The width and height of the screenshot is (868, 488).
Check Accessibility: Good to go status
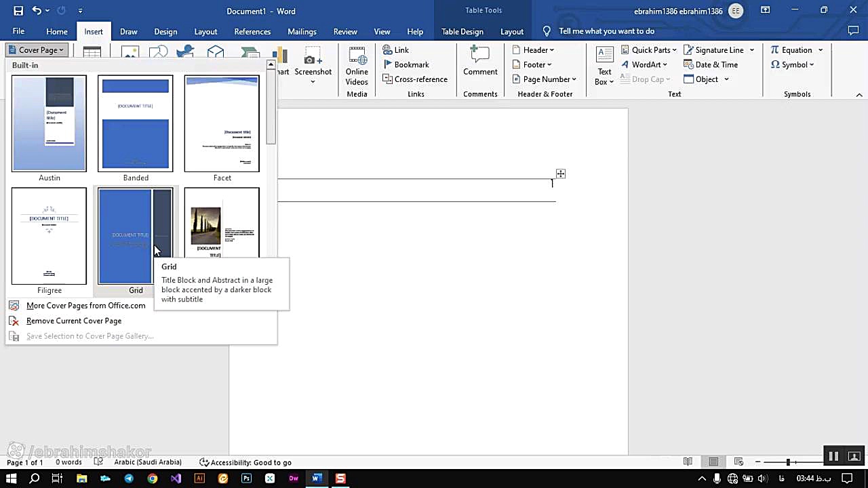click(245, 462)
